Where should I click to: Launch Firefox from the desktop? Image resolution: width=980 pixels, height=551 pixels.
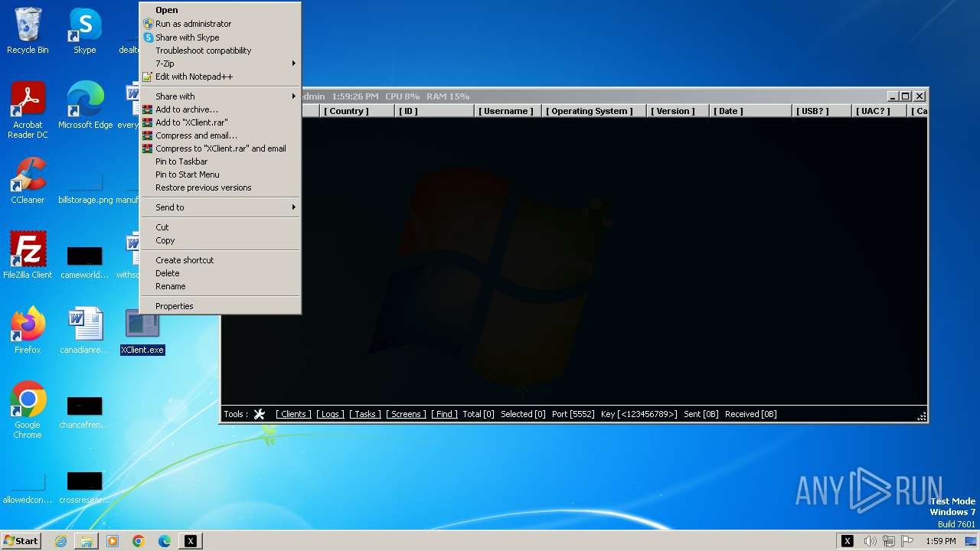coord(28,330)
